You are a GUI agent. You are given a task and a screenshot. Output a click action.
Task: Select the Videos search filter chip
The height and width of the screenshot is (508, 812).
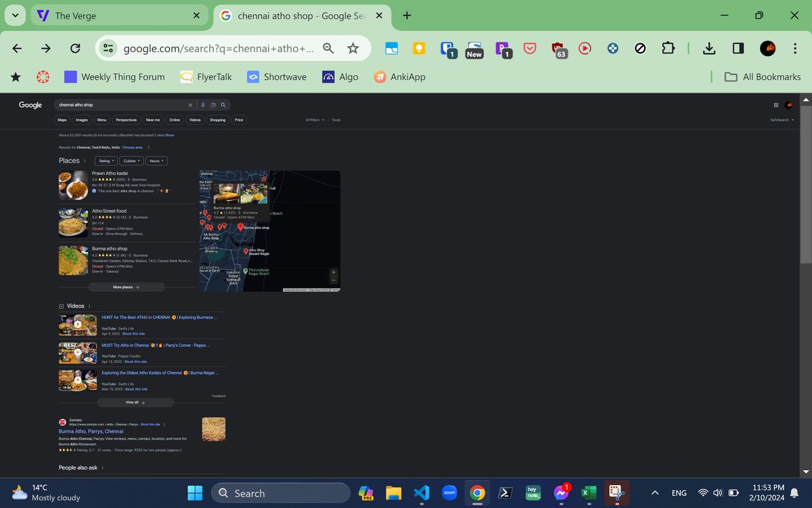pos(195,120)
